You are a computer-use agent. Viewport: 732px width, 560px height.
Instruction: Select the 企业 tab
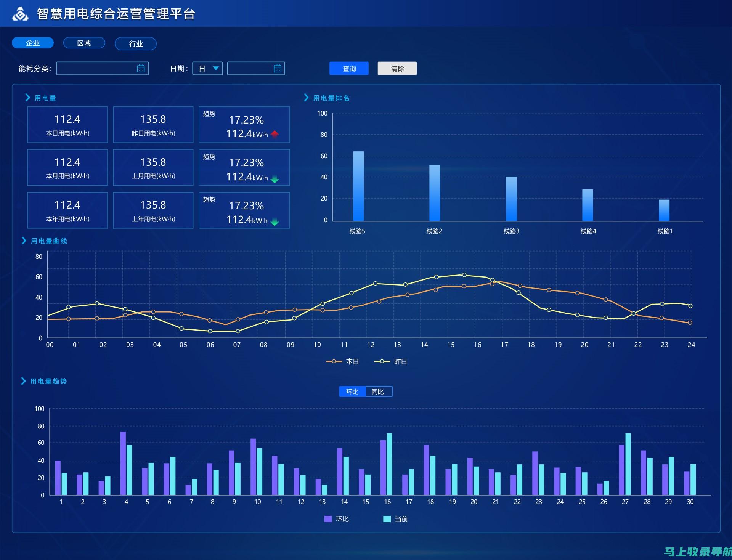click(x=33, y=43)
